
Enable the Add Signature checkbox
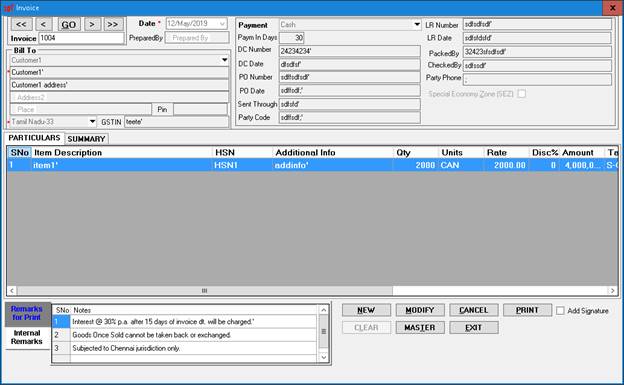point(560,311)
